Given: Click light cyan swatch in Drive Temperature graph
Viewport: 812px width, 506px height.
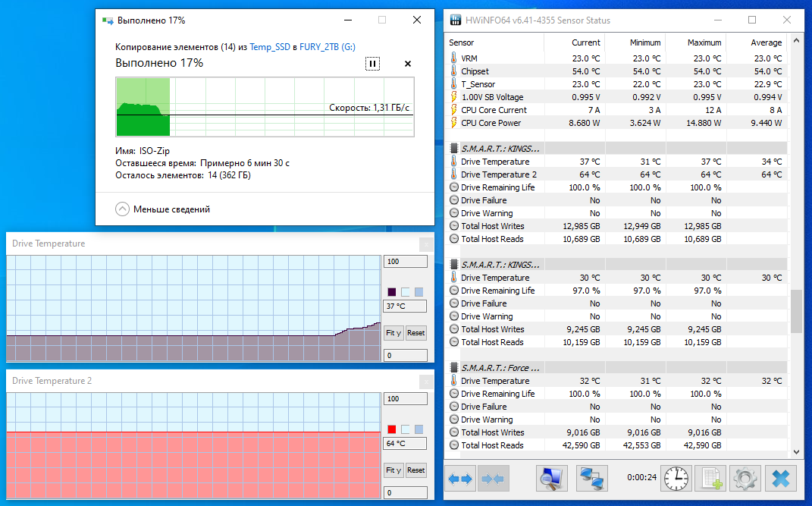Looking at the screenshot, I should tap(406, 292).
